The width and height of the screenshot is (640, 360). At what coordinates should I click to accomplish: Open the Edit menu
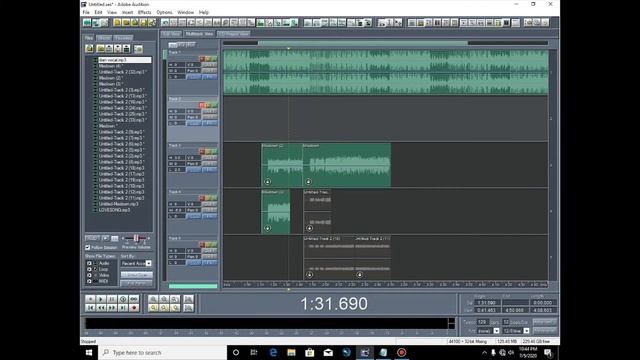(98, 12)
